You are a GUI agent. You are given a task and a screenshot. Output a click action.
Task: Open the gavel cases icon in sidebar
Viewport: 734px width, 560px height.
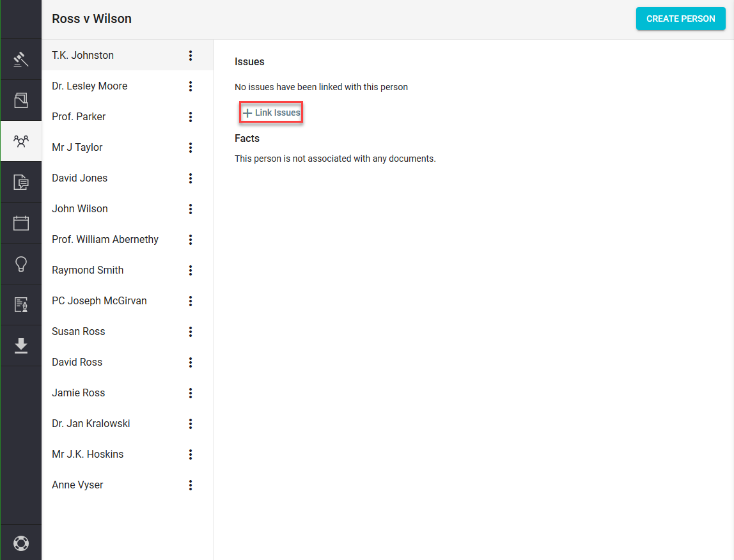(21, 59)
